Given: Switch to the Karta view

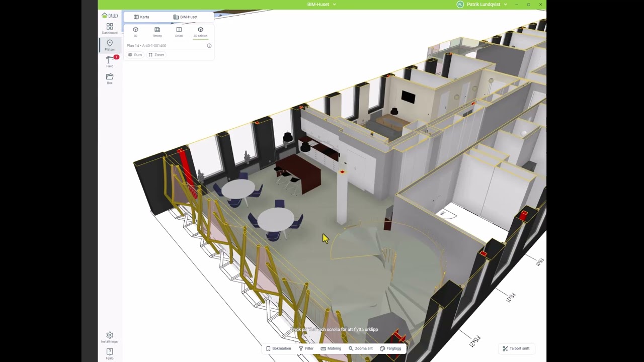Looking at the screenshot, I should coord(141,17).
